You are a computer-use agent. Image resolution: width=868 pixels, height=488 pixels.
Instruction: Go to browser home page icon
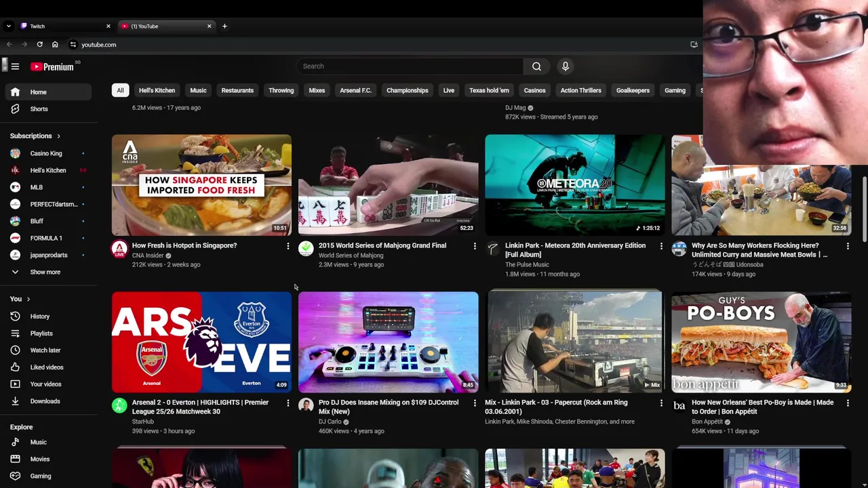[55, 45]
